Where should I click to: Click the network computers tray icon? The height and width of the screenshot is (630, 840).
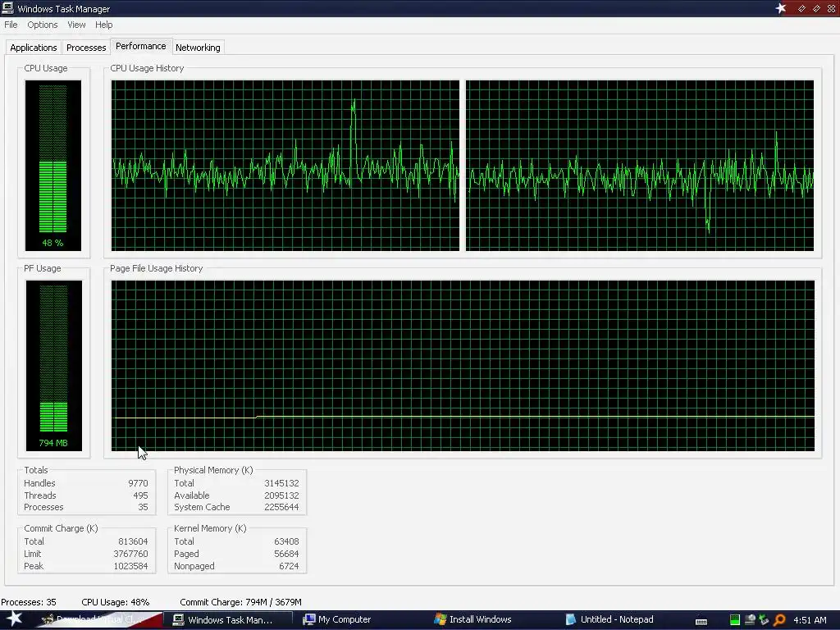(750, 620)
